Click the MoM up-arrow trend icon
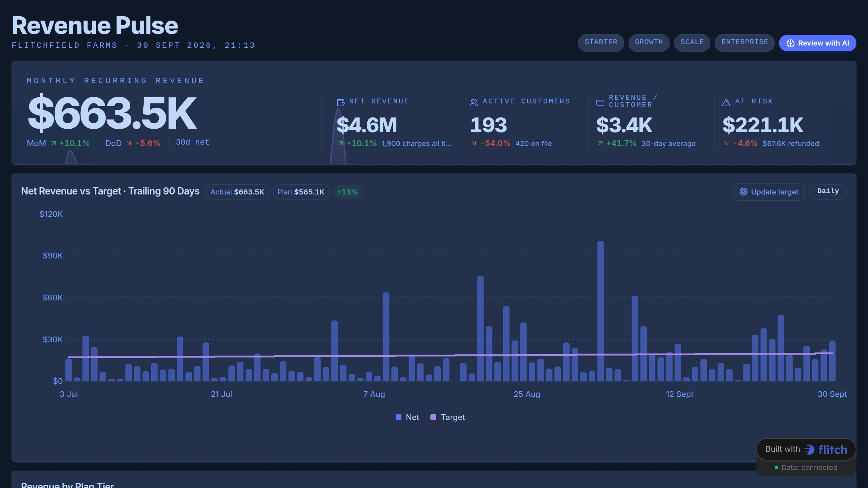This screenshot has height=488, width=868. [54, 143]
